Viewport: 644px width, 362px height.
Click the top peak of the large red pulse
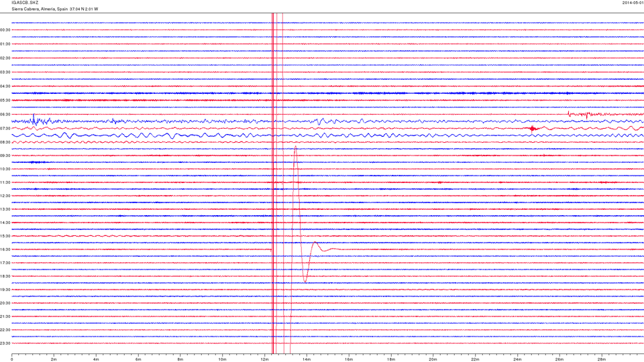pyautogui.click(x=295, y=147)
